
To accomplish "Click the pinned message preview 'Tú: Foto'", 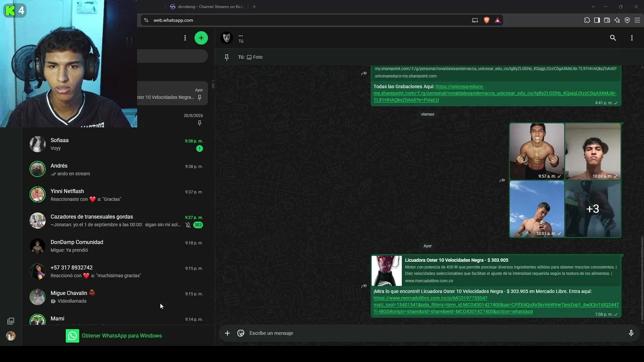I will point(251,57).
